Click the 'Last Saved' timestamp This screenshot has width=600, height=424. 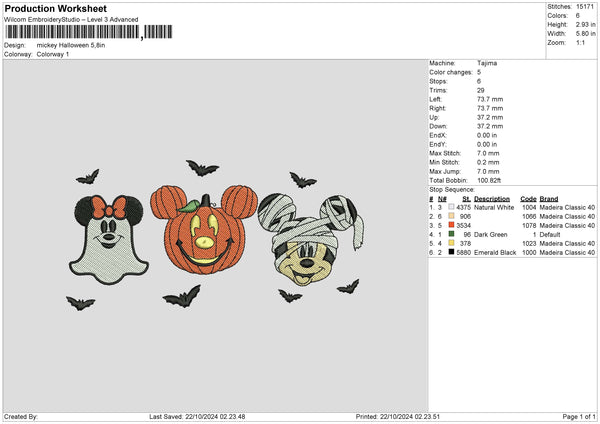[197, 416]
